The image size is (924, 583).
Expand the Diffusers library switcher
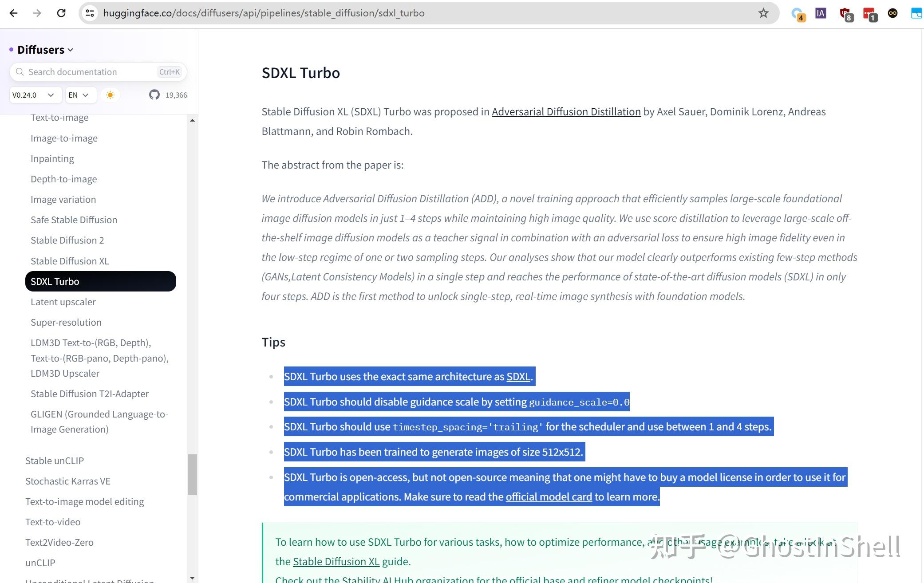click(x=45, y=50)
